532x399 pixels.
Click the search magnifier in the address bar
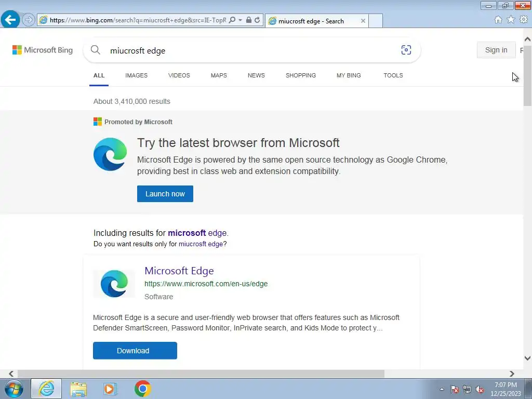[232, 20]
